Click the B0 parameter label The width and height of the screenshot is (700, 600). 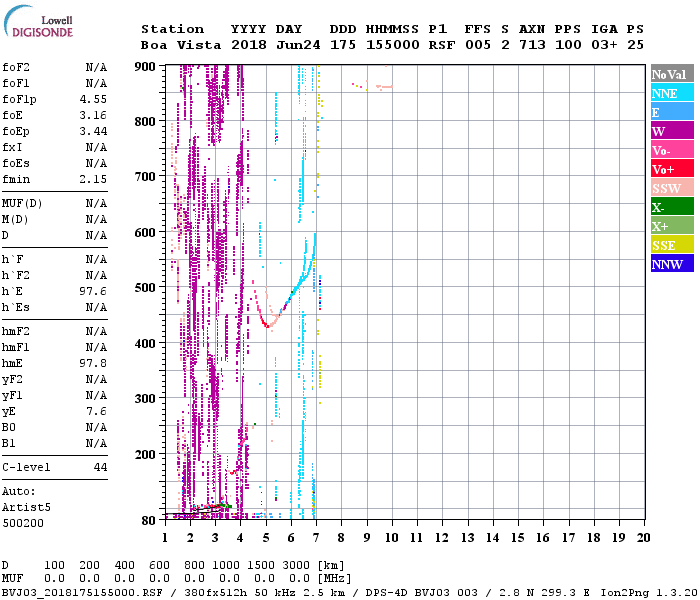(9, 427)
